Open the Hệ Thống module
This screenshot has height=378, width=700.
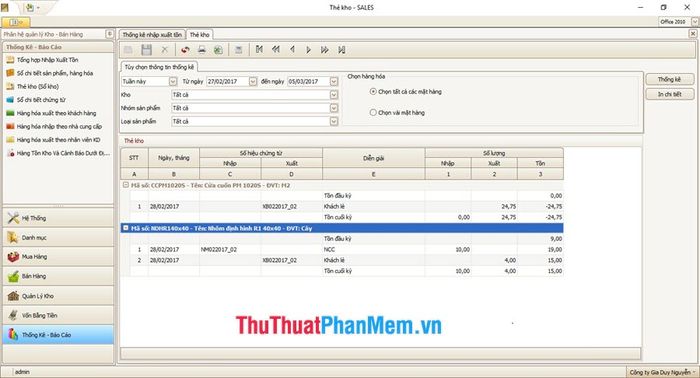(x=58, y=218)
